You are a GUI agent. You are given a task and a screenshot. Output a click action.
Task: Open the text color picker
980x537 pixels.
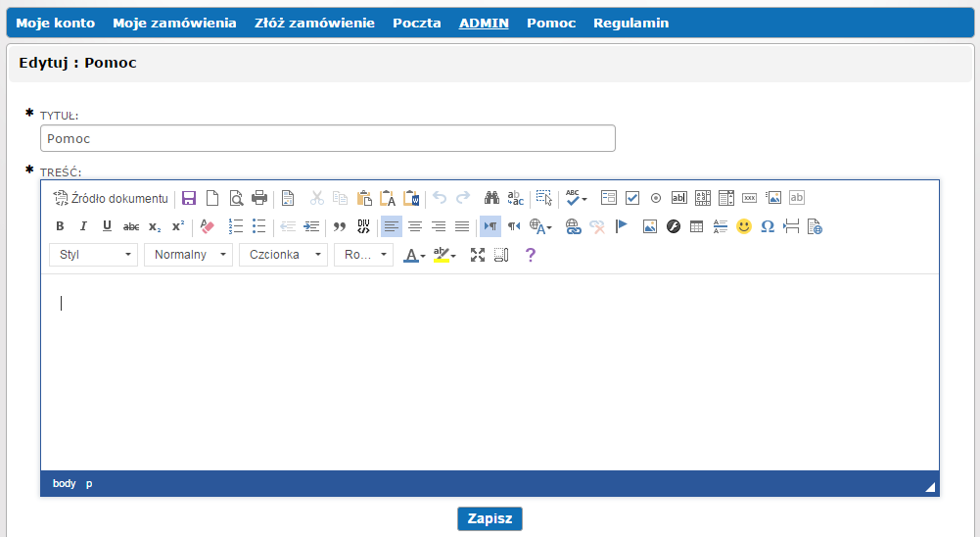(415, 255)
